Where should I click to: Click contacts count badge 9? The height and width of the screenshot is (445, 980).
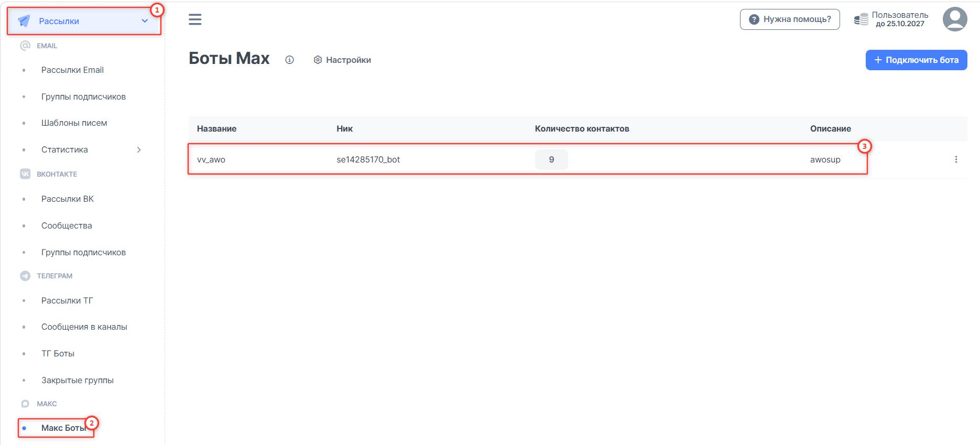click(x=551, y=159)
